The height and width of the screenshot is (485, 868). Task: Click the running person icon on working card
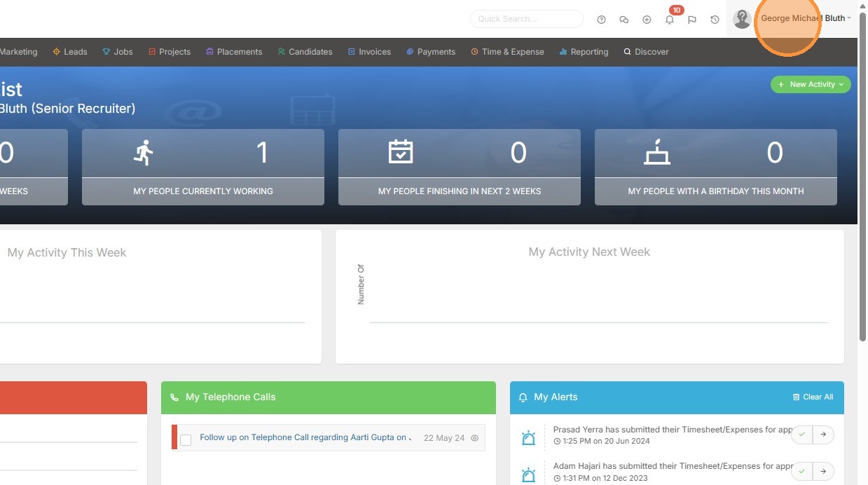pos(144,152)
